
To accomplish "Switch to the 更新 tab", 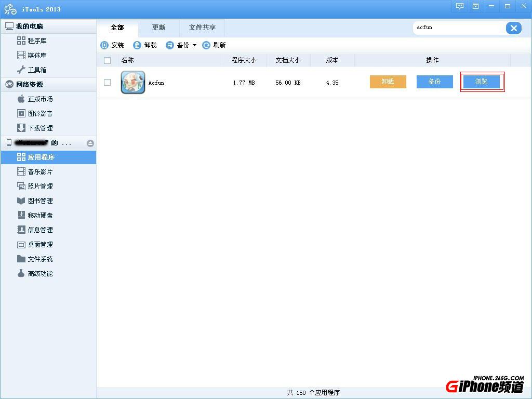I will point(158,28).
